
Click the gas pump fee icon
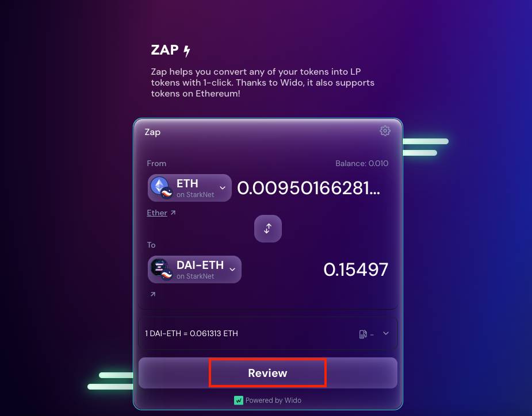tap(363, 334)
